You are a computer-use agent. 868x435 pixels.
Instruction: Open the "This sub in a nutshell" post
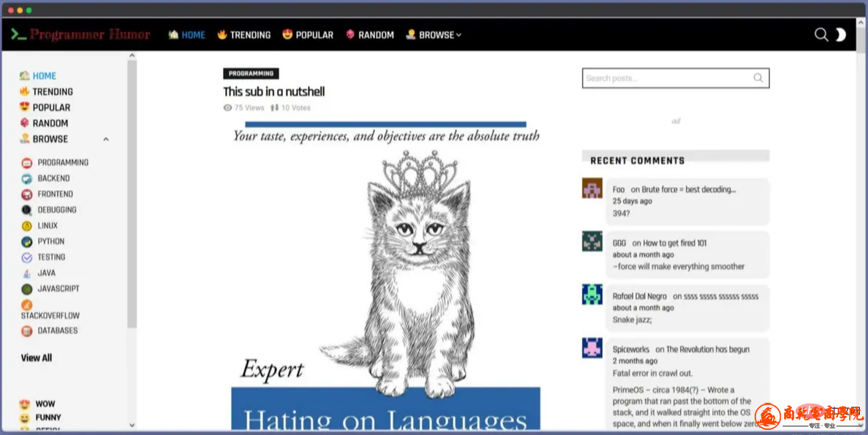click(x=274, y=91)
